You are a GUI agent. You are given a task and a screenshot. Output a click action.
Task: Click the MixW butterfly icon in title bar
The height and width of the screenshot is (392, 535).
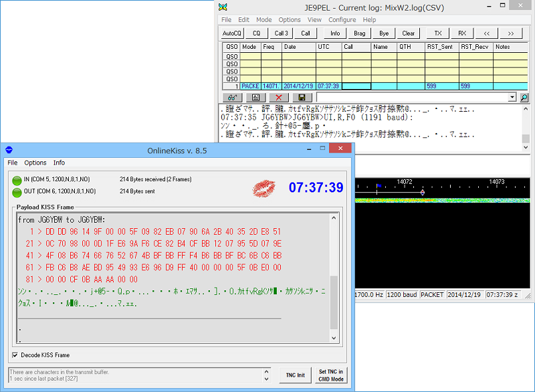pos(223,7)
